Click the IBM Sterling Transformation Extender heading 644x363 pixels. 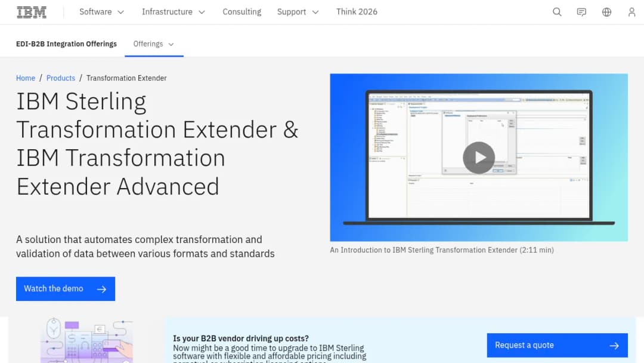pyautogui.click(x=157, y=144)
